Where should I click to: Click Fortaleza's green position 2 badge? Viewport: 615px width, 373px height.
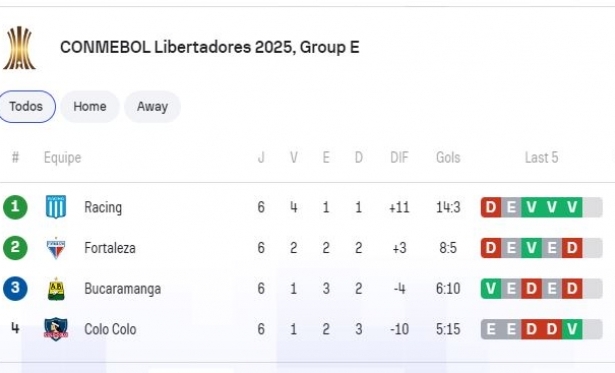[x=15, y=247]
